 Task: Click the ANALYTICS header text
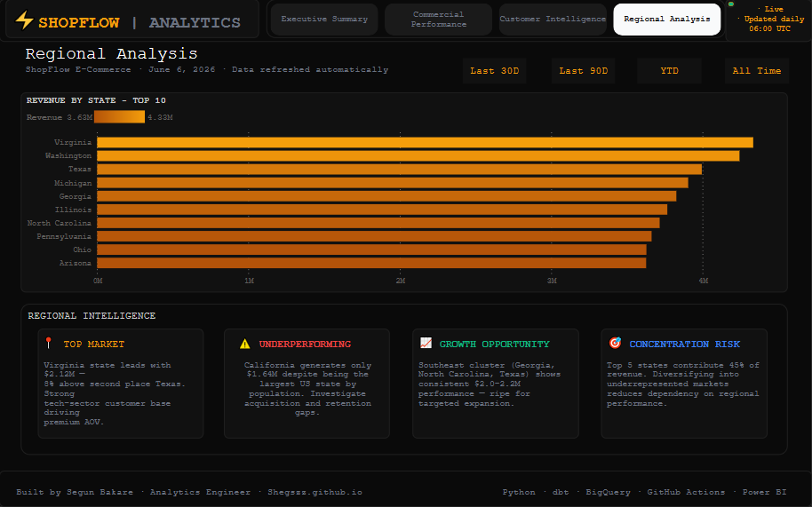[x=195, y=23]
